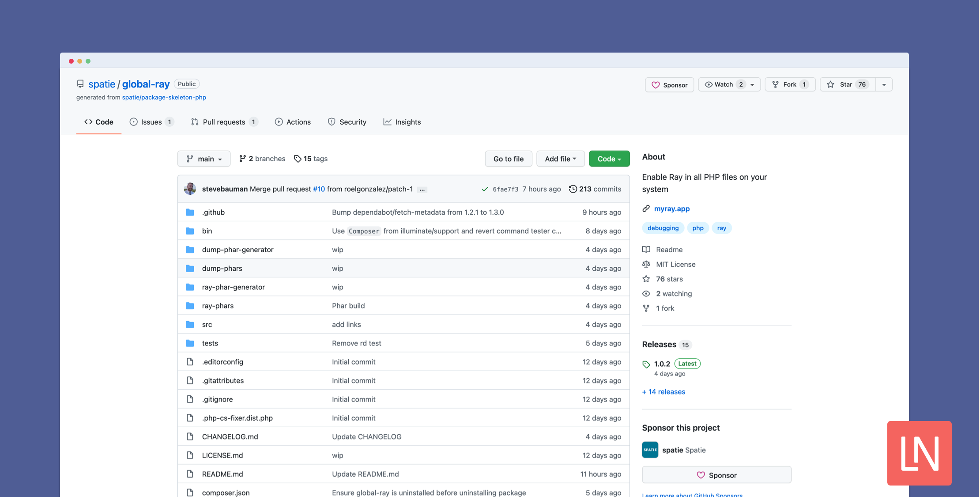Open commit hash 6fae7f3
The height and width of the screenshot is (497, 980).
(x=505, y=189)
